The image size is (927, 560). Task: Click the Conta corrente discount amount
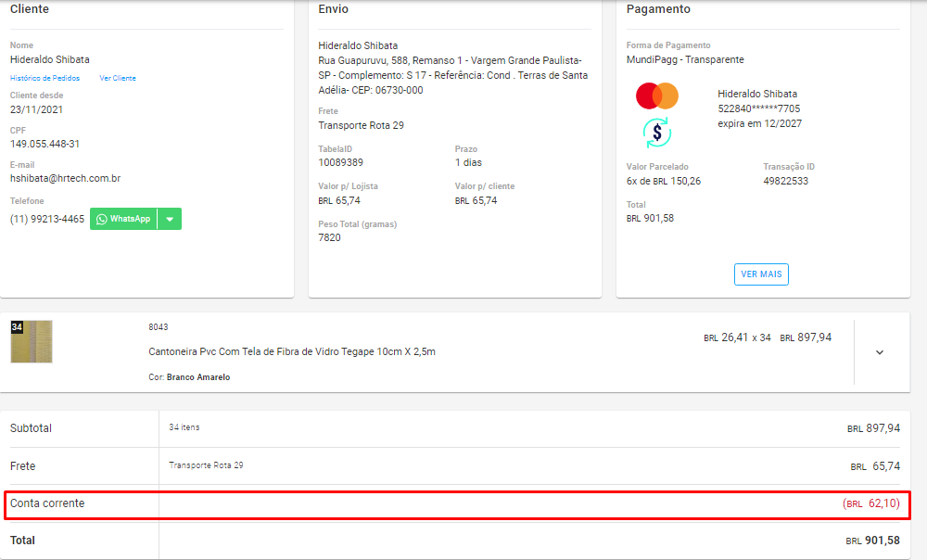tap(871, 503)
